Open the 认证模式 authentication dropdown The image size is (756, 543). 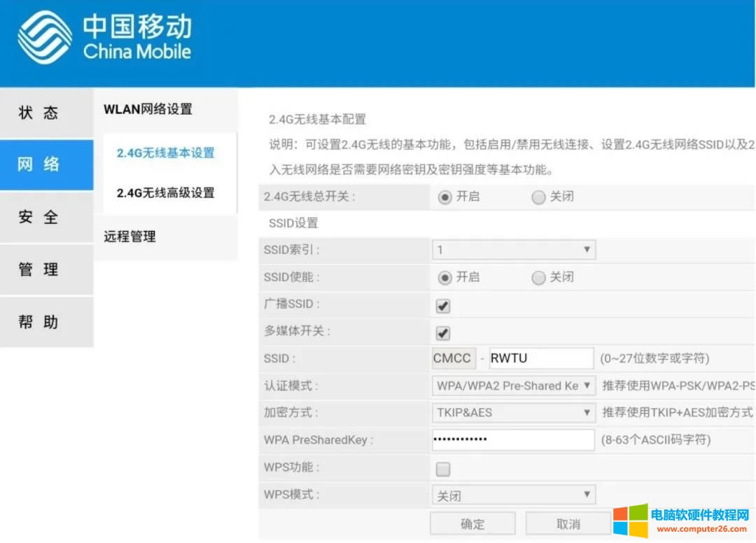514,386
